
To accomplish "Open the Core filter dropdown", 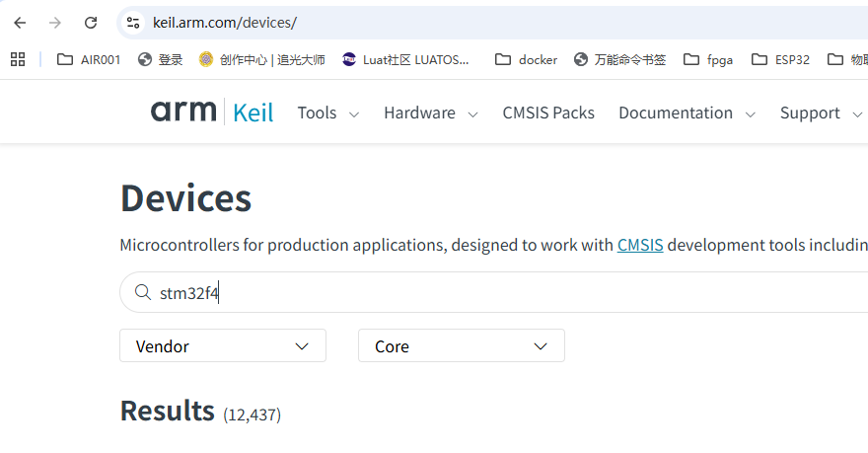I will point(462,345).
